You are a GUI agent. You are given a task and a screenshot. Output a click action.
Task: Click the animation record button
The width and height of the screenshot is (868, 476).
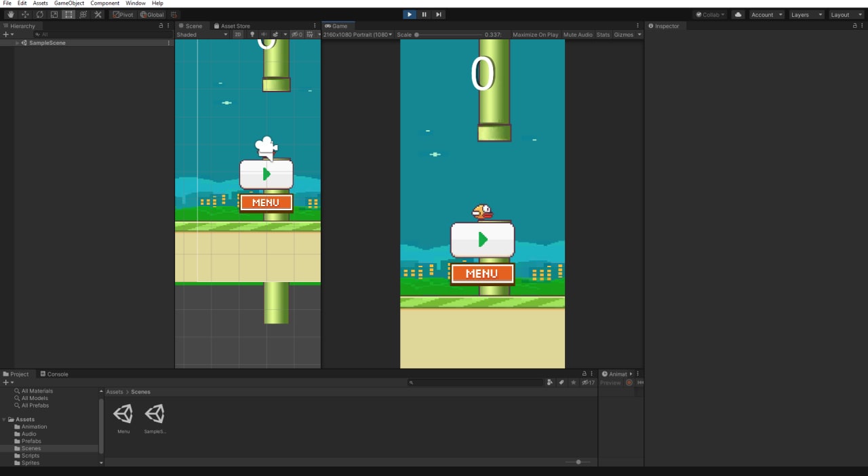click(x=629, y=382)
